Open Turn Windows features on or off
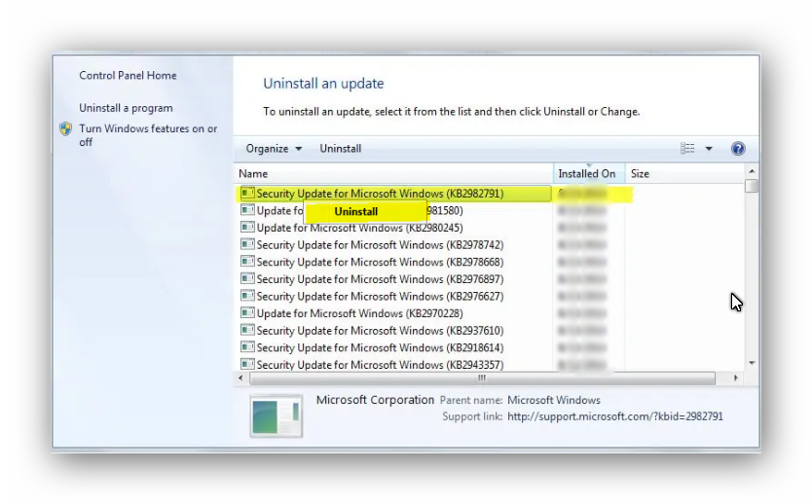812x504 pixels. click(x=148, y=135)
